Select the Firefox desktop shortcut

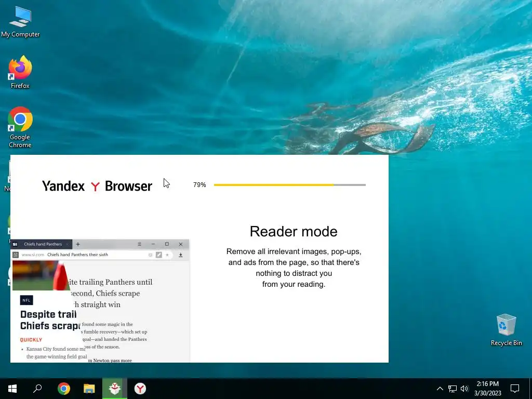tap(20, 72)
